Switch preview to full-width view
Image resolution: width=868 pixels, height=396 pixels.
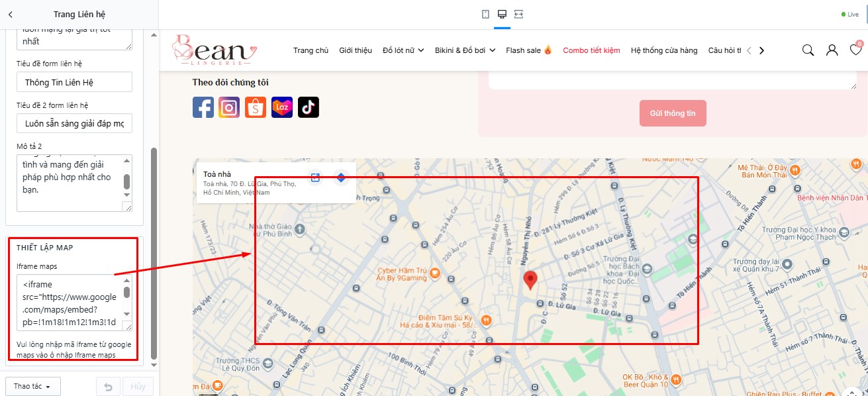518,14
